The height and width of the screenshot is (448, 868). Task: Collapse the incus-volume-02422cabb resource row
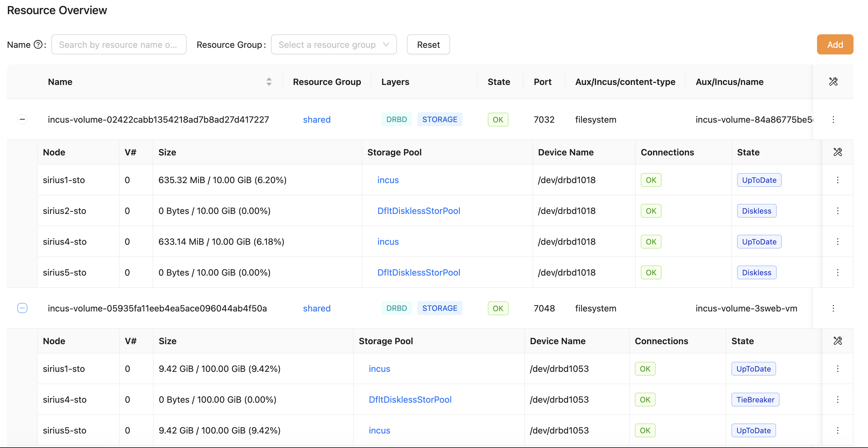22,119
